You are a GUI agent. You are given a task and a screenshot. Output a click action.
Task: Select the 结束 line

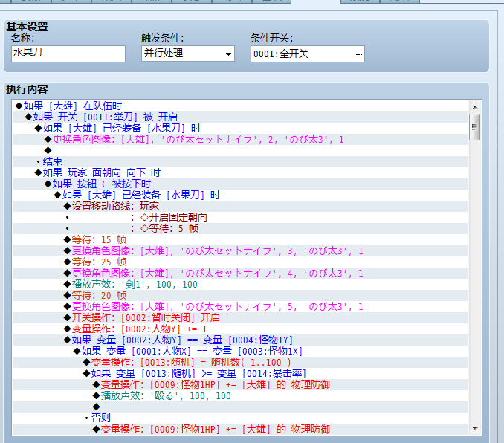[x=240, y=161]
